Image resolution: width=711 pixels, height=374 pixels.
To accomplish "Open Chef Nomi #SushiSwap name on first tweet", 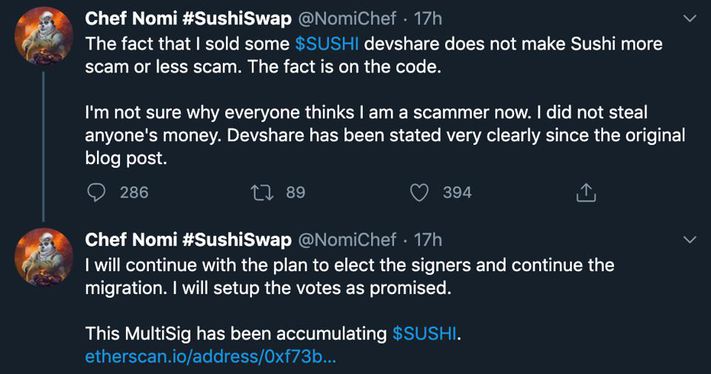I will pos(188,19).
